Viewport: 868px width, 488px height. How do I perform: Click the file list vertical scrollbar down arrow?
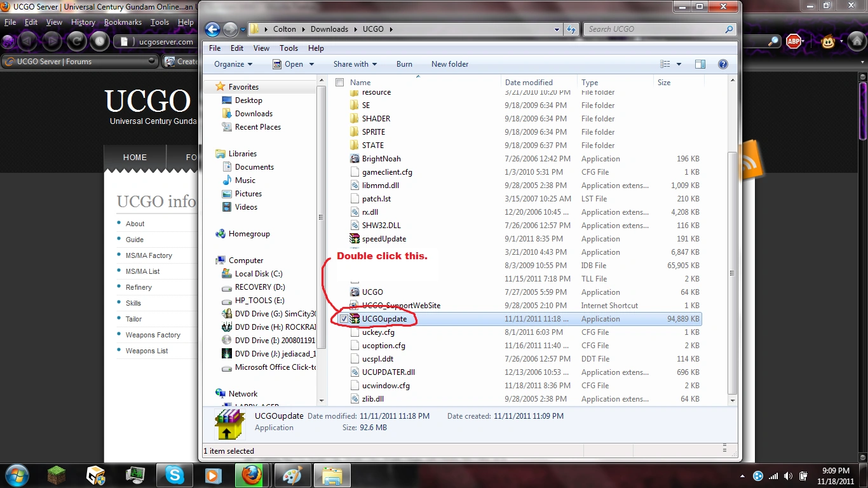(x=733, y=401)
